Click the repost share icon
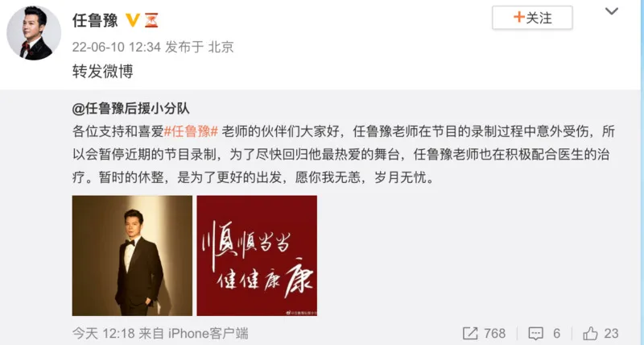This screenshot has width=644, height=345. tap(470, 333)
